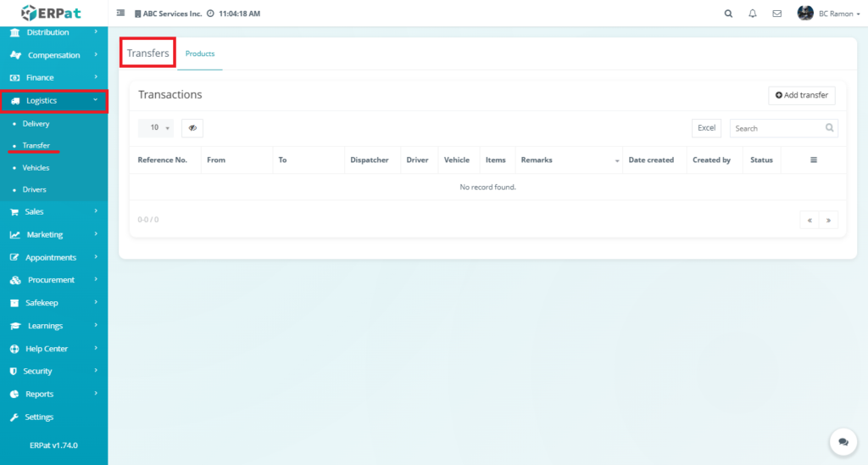Click the Add transfer button

(801, 95)
